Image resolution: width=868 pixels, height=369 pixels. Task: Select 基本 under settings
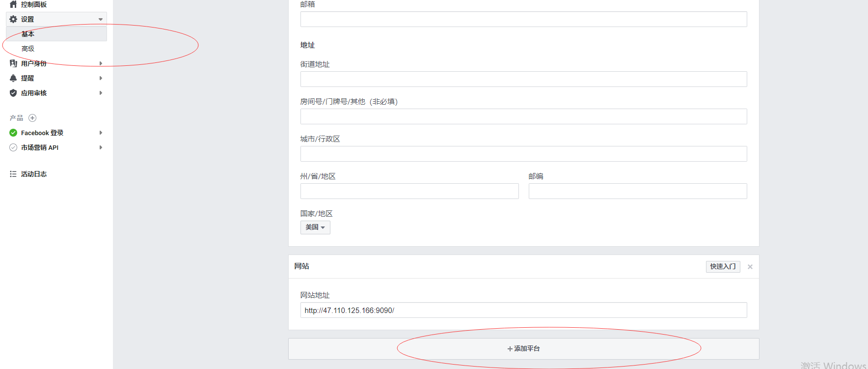28,34
